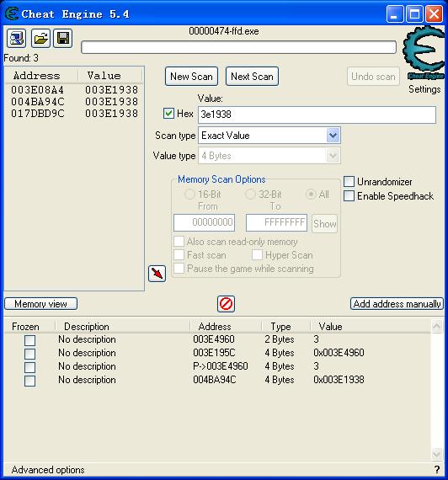Image resolution: width=448 pixels, height=480 pixels.
Task: Click the address list scroll down arrow
Action: pyautogui.click(x=436, y=454)
